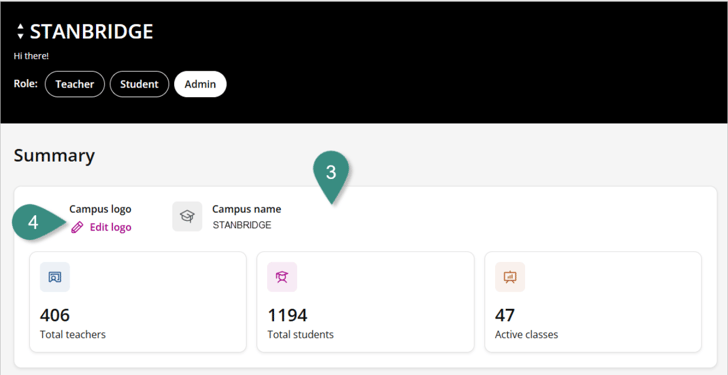Click the Total students pink icon

[282, 277]
